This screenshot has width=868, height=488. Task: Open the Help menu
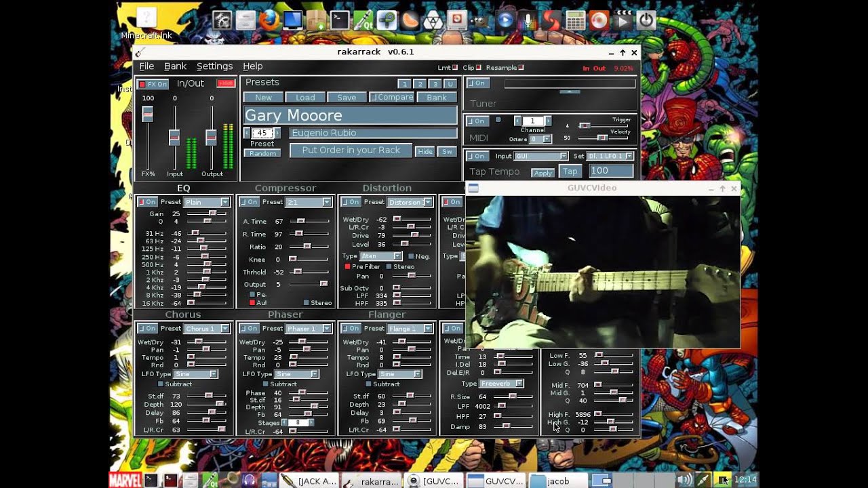pyautogui.click(x=252, y=66)
